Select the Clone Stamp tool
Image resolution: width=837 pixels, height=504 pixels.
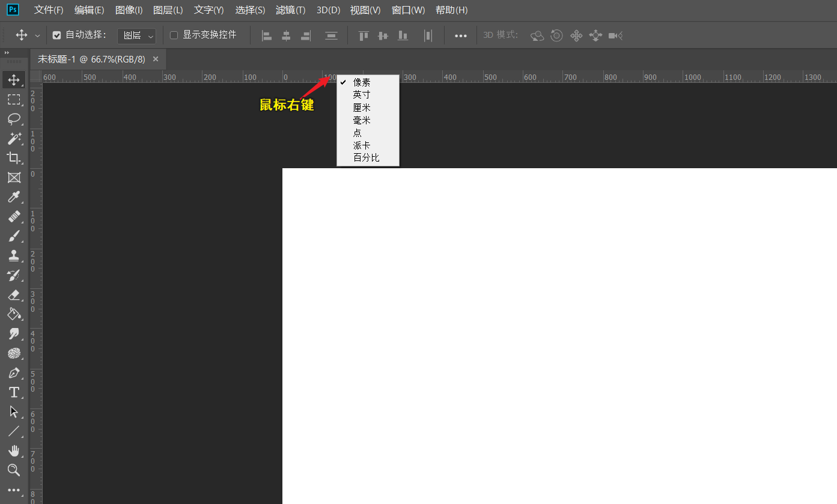click(x=14, y=256)
